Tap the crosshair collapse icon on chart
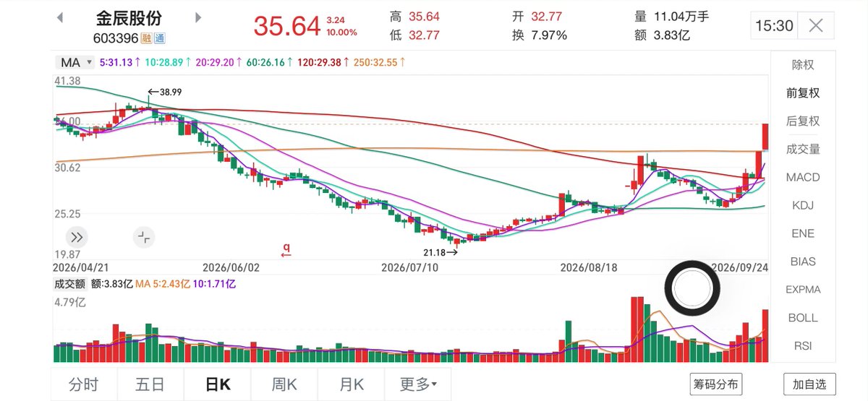Screen dimensions: 868x401 click(x=143, y=236)
